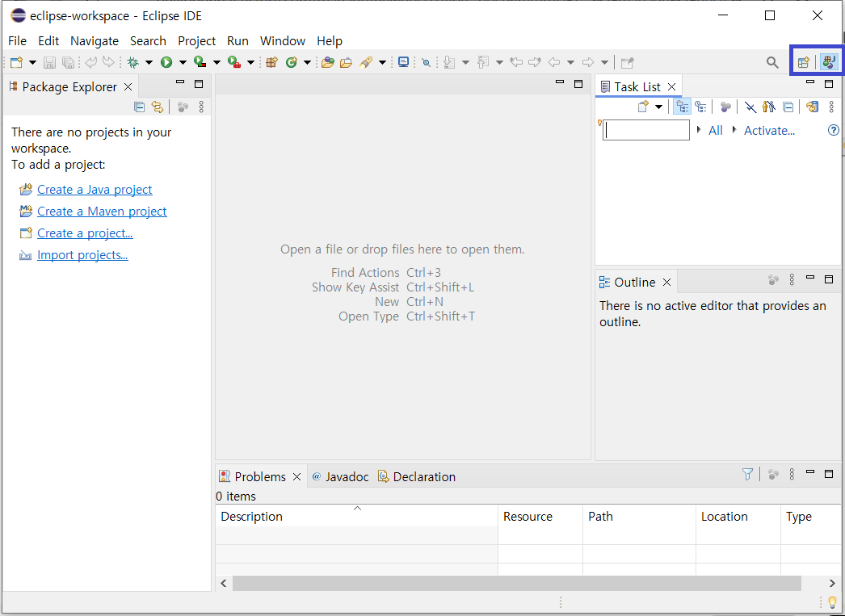The image size is (845, 616).
Task: Toggle Categorized presentation in Task List
Action: (683, 107)
